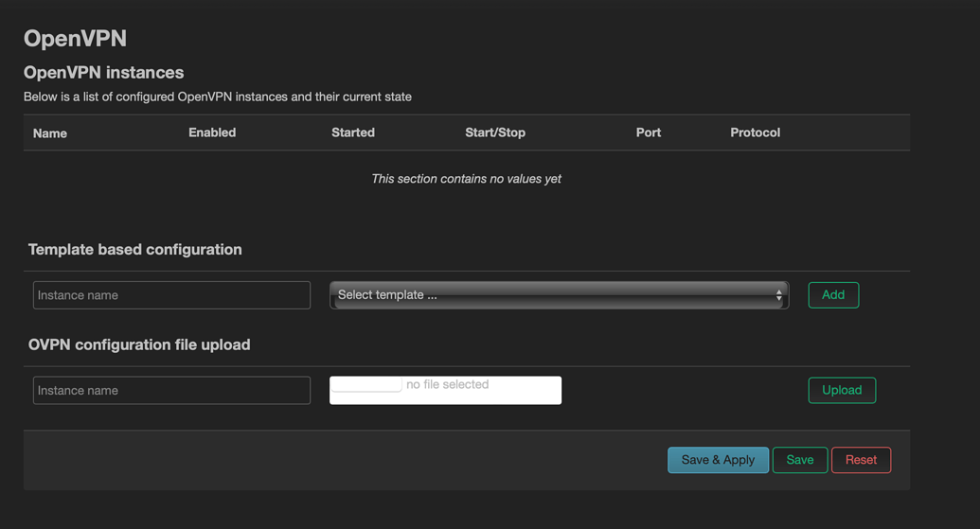Click the OpenVPN page title
This screenshot has width=980, height=529.
(75, 38)
